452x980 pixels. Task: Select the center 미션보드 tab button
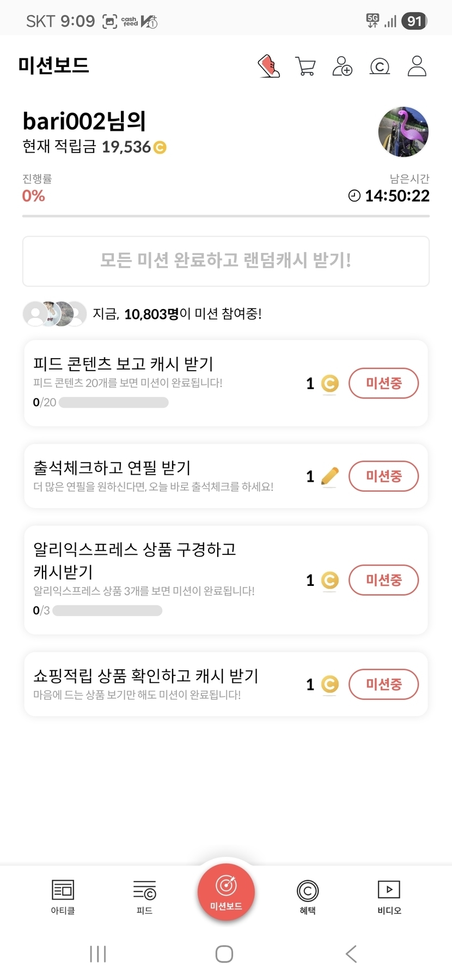point(226,892)
